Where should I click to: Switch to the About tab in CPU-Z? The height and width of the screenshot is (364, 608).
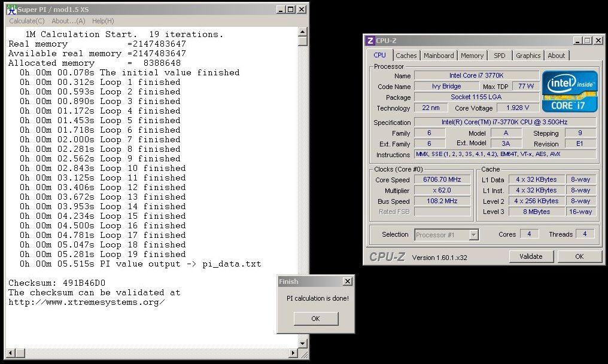556,56
